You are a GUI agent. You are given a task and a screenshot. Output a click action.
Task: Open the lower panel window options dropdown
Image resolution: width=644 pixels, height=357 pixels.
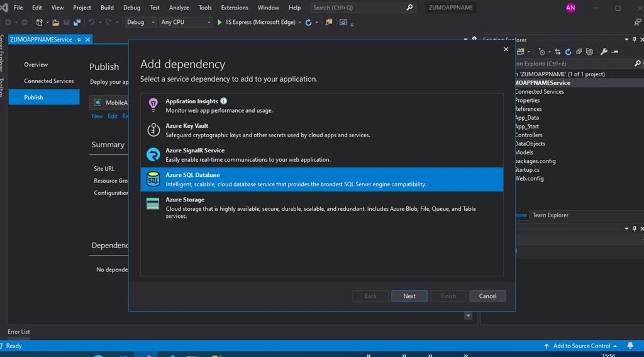point(626,229)
